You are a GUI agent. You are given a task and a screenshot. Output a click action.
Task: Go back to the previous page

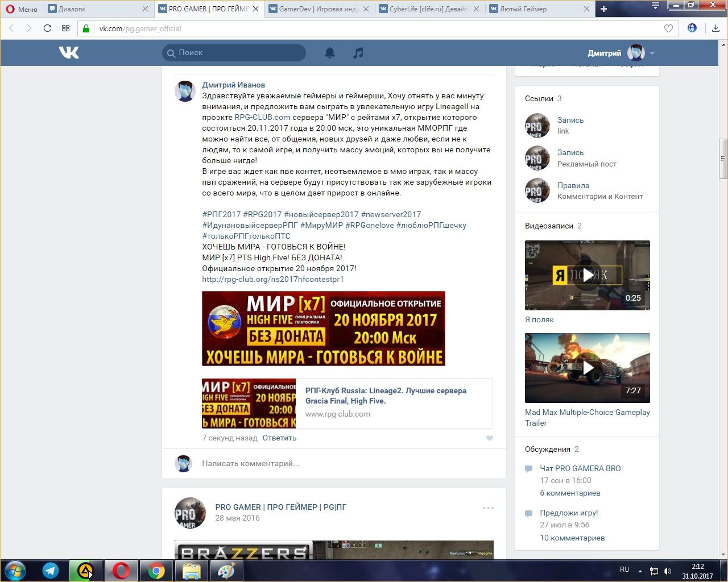coord(11,28)
